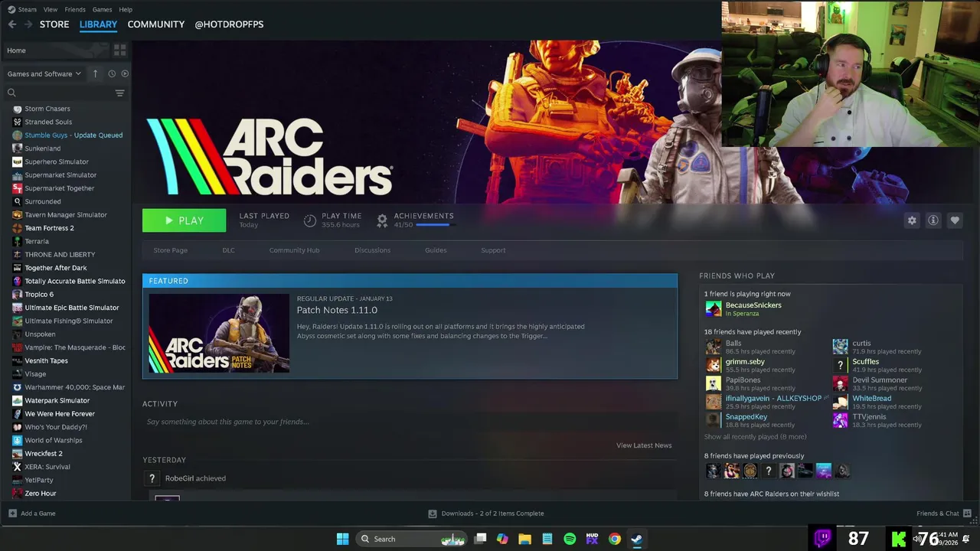Open BecauseSnickers friend avatar
This screenshot has height=551, width=980.
(x=713, y=308)
